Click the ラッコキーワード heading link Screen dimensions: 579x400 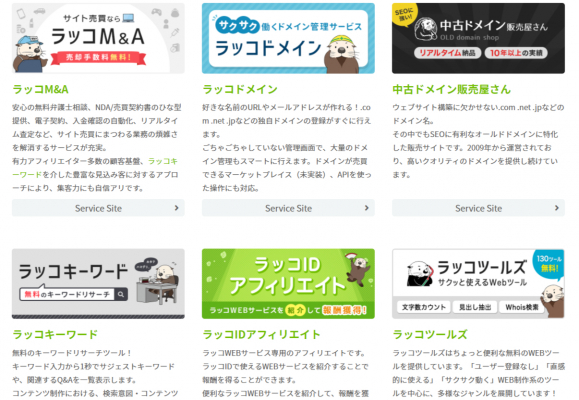click(55, 335)
